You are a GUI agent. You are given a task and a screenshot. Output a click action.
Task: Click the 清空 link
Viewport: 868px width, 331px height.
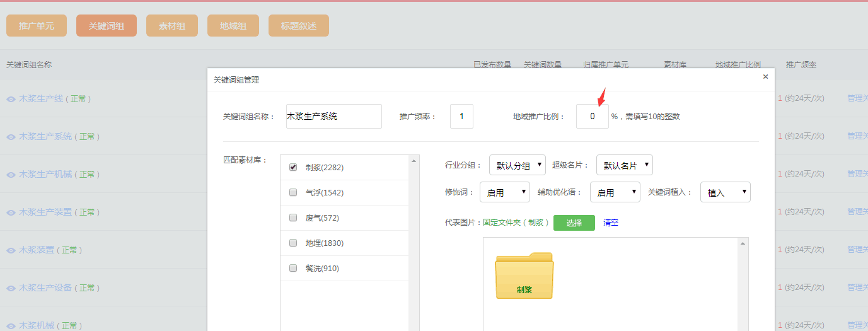coord(610,223)
